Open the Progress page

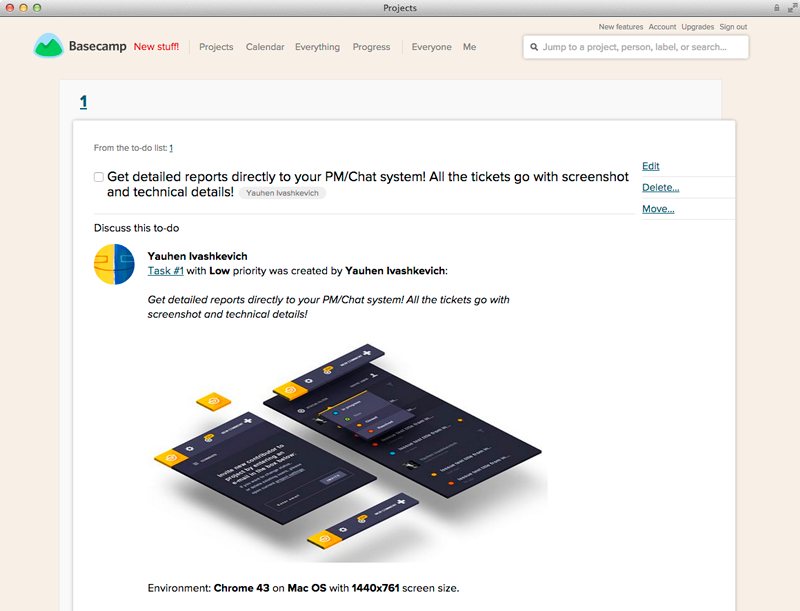pyautogui.click(x=371, y=47)
